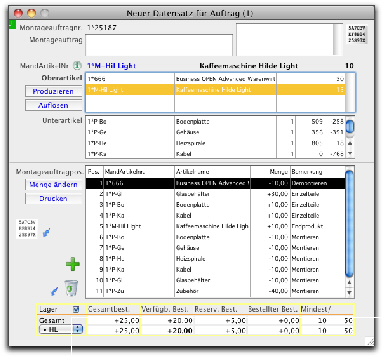Select the Heizspirale row in Unterartikel list

[216, 143]
